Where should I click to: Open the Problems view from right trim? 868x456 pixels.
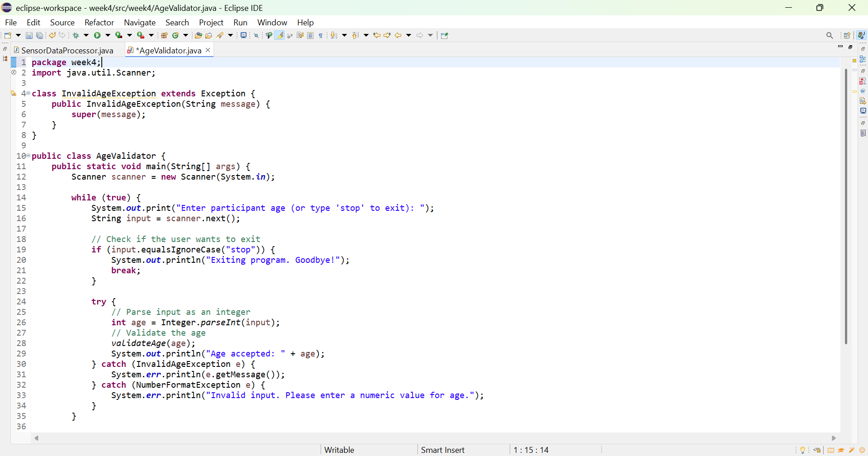coord(863,81)
